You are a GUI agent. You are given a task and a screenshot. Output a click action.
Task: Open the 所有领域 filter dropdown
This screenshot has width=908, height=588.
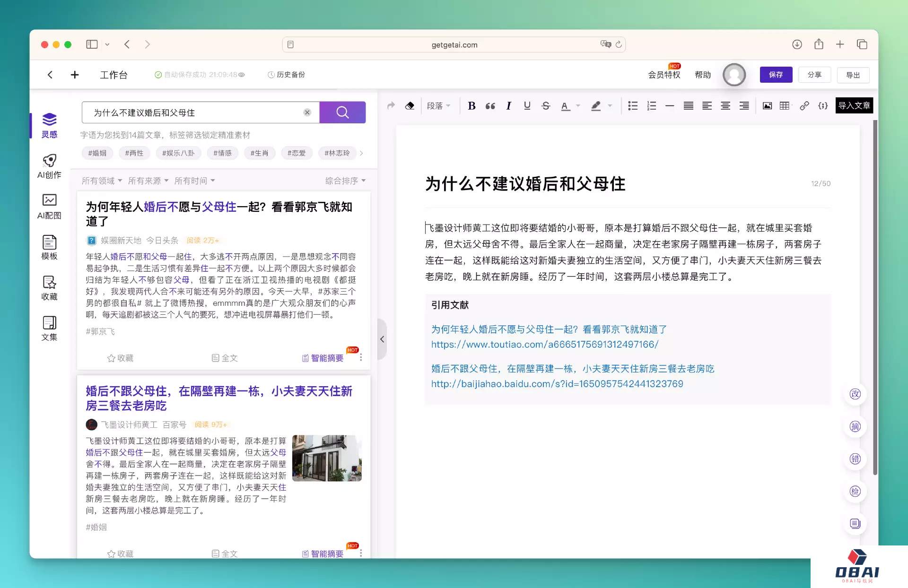(102, 181)
